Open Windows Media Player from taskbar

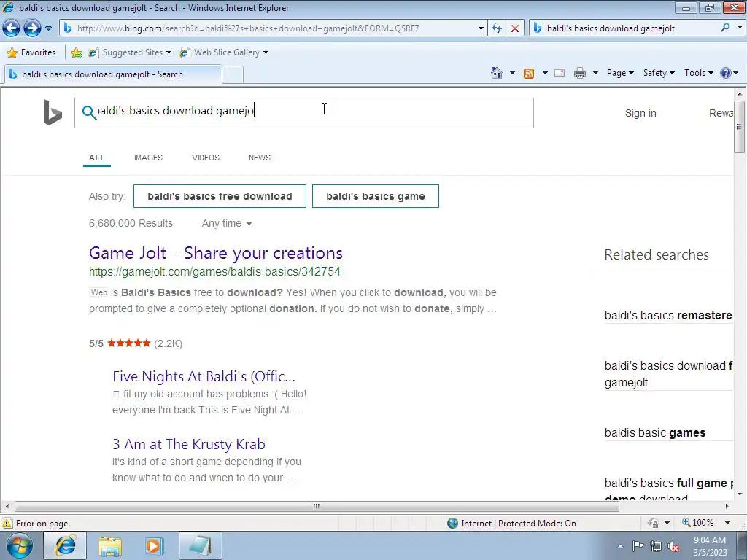155,545
